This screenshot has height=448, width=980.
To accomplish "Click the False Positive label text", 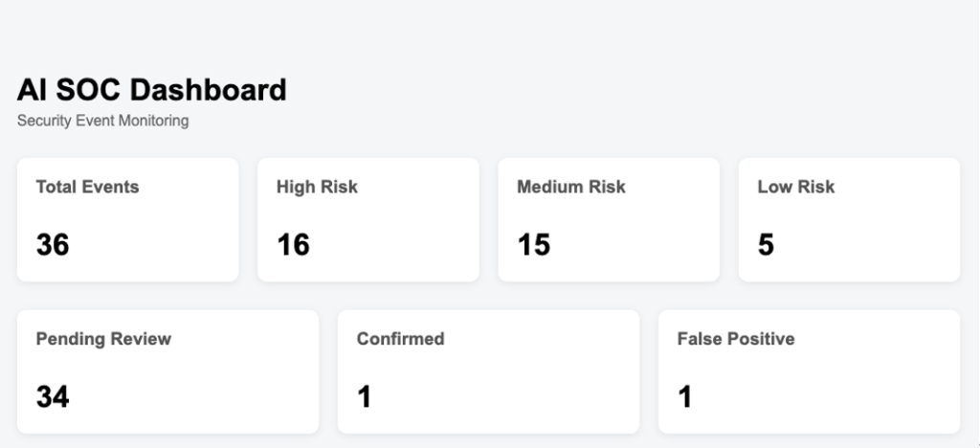I will point(736,339).
